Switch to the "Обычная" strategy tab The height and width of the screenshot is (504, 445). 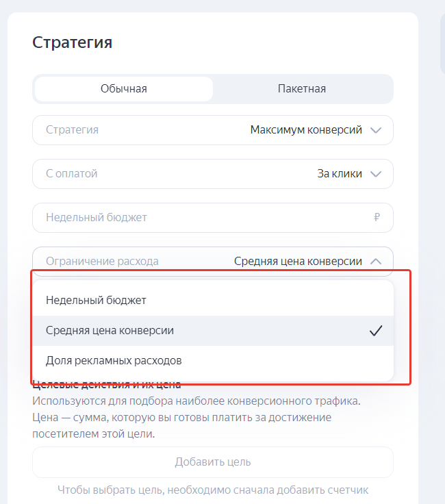tap(124, 88)
